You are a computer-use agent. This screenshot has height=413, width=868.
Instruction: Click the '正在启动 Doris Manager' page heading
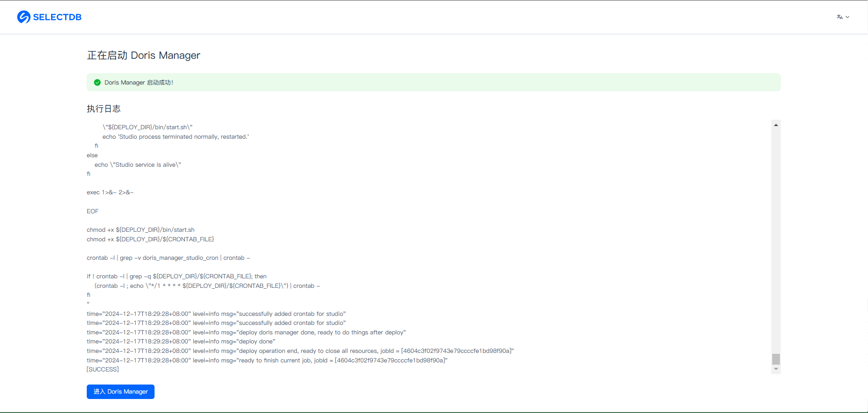(x=143, y=55)
